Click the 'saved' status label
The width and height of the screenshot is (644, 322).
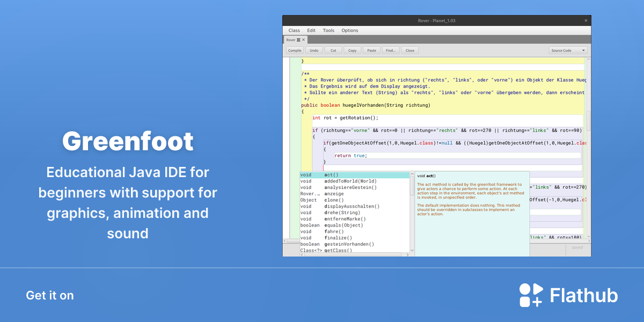pos(577,247)
